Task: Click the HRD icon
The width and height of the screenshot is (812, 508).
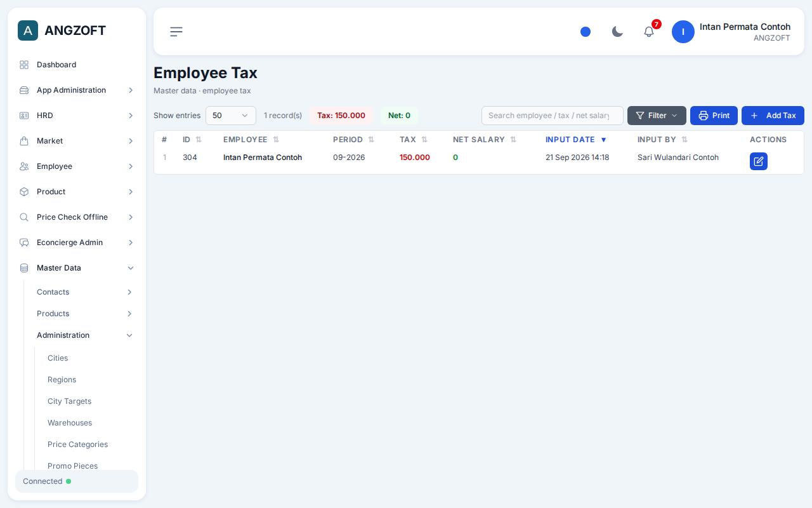Action: pyautogui.click(x=24, y=116)
